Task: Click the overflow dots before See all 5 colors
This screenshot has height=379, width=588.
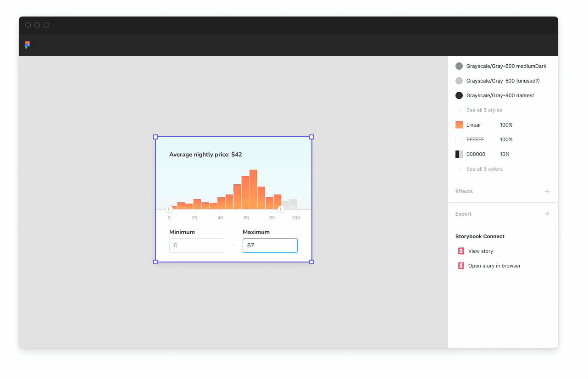Action: 459,169
